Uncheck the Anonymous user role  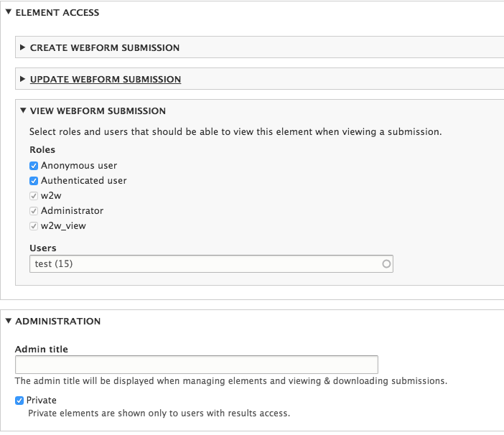pyautogui.click(x=34, y=166)
